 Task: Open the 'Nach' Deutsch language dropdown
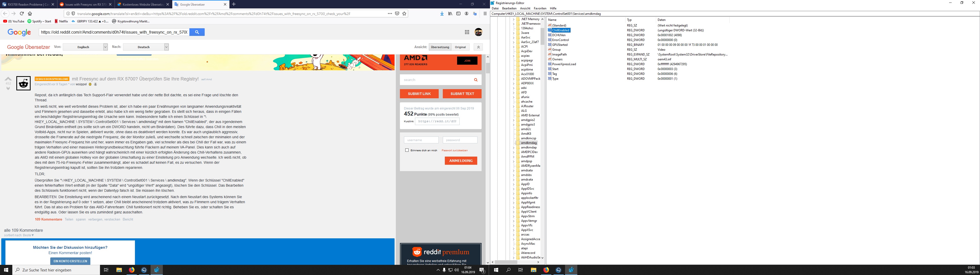click(x=146, y=47)
